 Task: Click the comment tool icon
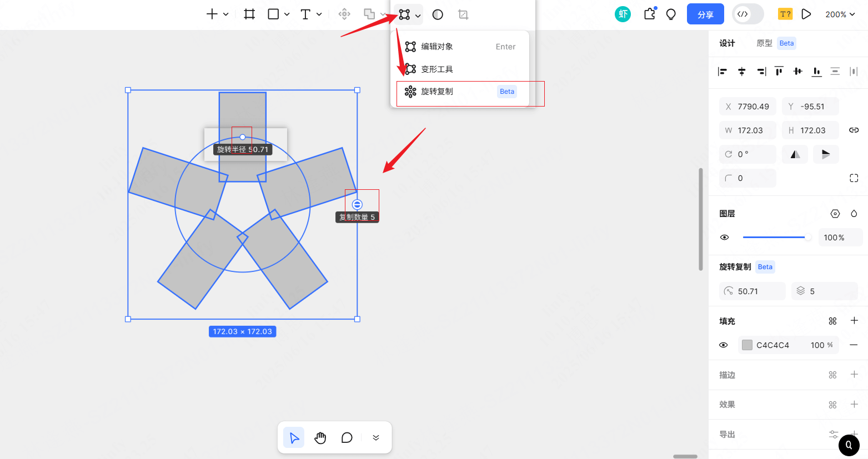pyautogui.click(x=347, y=438)
